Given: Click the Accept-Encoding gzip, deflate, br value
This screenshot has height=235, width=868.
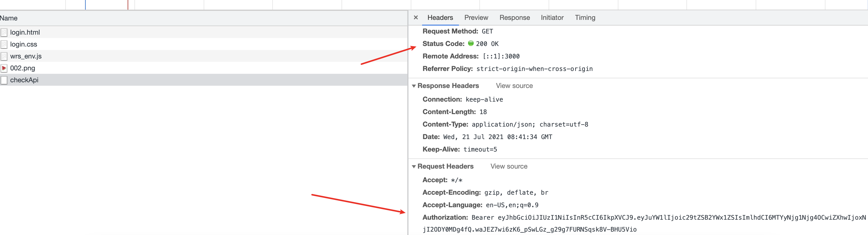Looking at the screenshot, I should coord(516,192).
